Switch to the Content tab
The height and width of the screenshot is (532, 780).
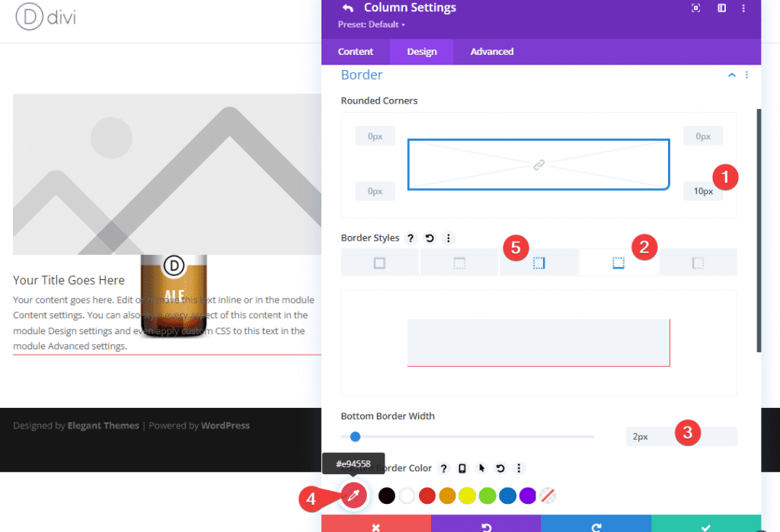tap(355, 52)
